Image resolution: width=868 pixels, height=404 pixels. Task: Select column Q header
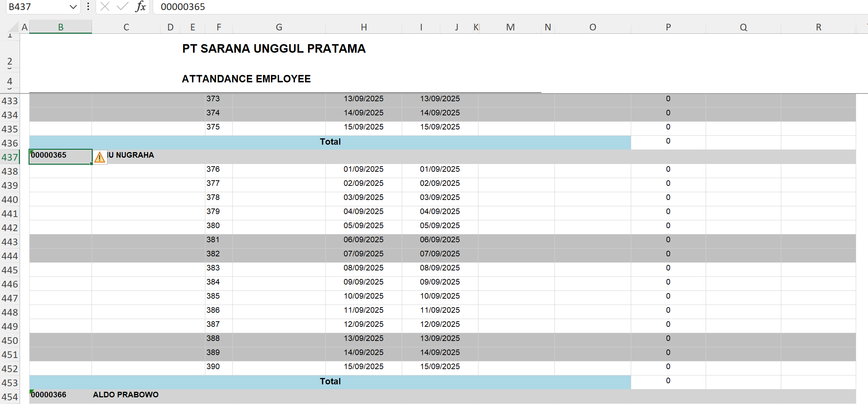point(743,27)
